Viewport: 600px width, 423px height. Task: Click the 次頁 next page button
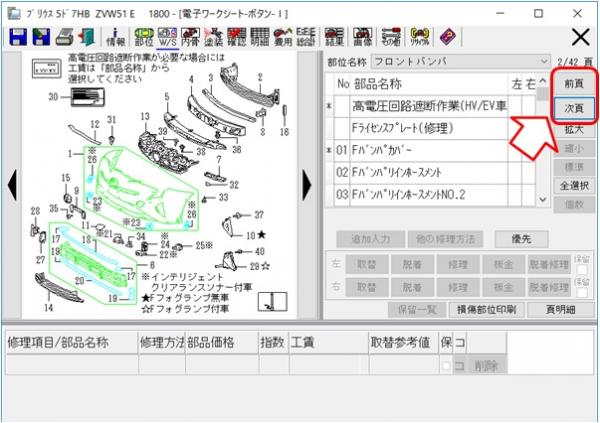pyautogui.click(x=574, y=108)
